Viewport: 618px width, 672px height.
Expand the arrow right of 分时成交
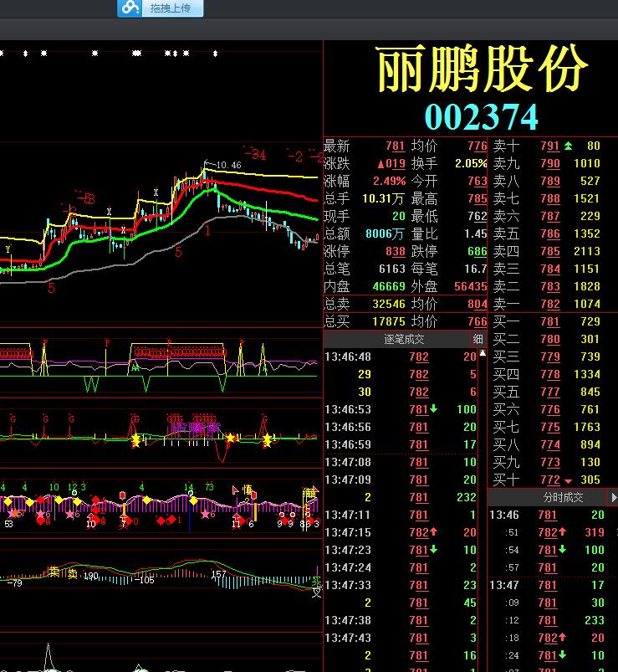click(x=614, y=497)
